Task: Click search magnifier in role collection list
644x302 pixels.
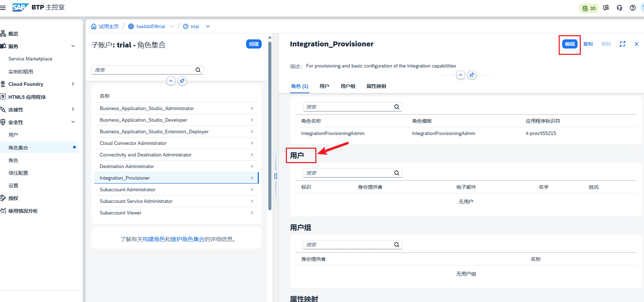Action: point(198,70)
